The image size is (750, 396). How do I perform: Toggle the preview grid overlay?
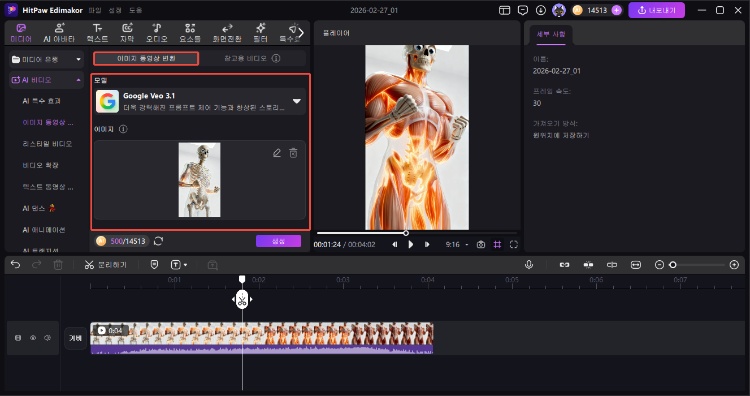point(497,244)
